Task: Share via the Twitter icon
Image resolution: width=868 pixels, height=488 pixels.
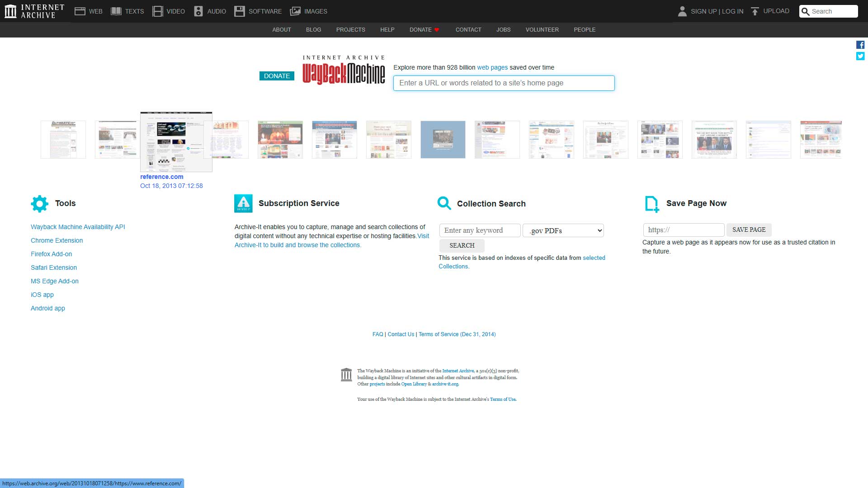Action: click(860, 56)
